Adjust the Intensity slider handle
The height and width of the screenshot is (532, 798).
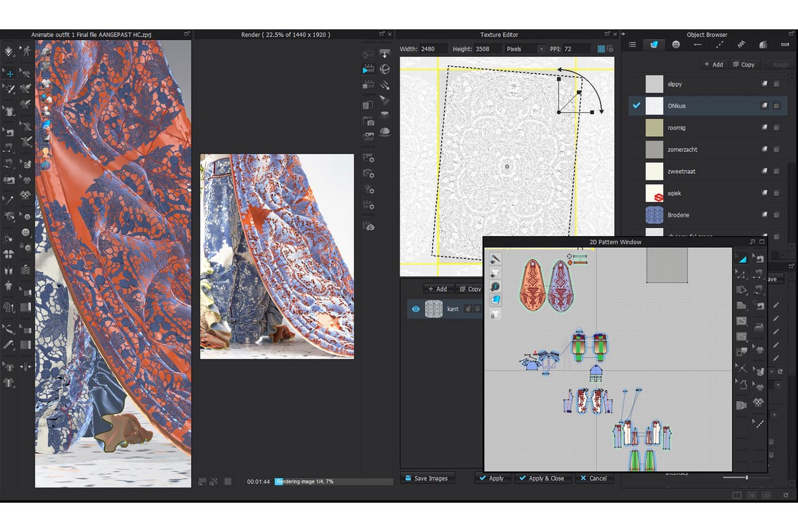pos(747,477)
